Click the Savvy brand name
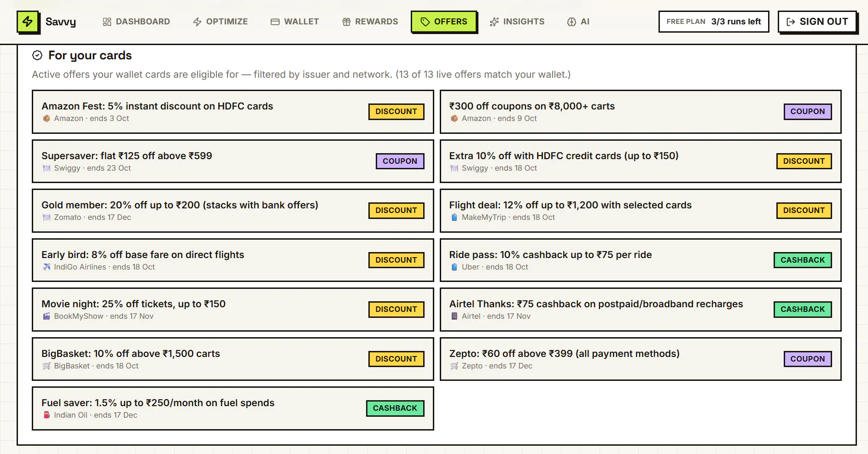Image resolution: width=868 pixels, height=454 pixels. click(x=61, y=22)
